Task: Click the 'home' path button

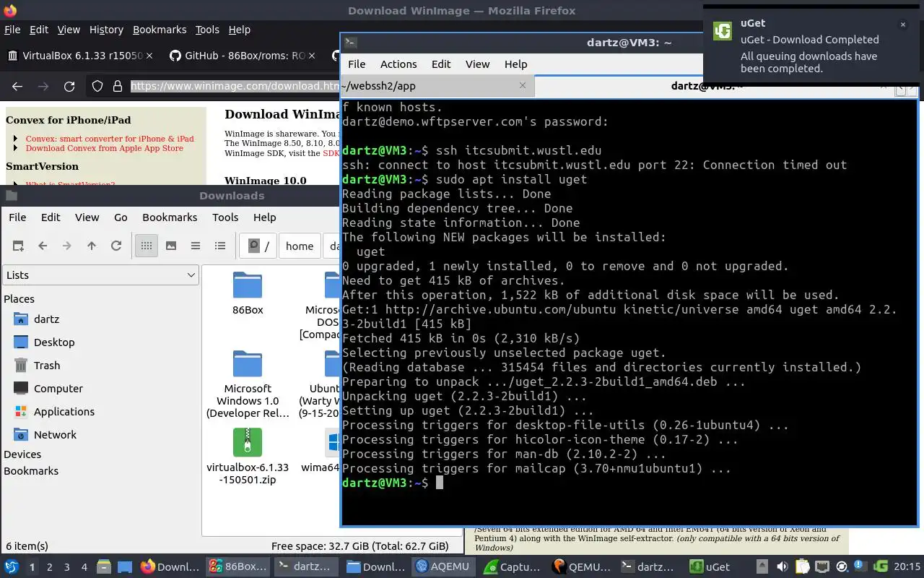Action: pos(300,246)
